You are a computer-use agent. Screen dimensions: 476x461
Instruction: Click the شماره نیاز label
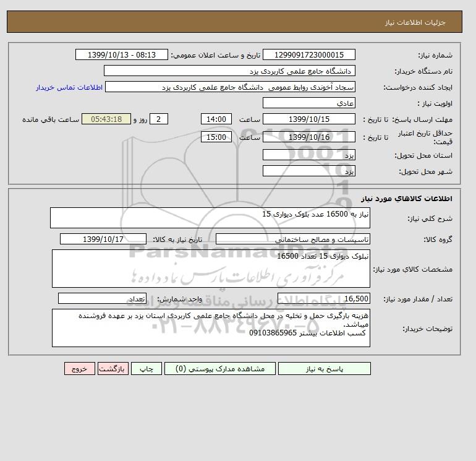click(x=435, y=55)
